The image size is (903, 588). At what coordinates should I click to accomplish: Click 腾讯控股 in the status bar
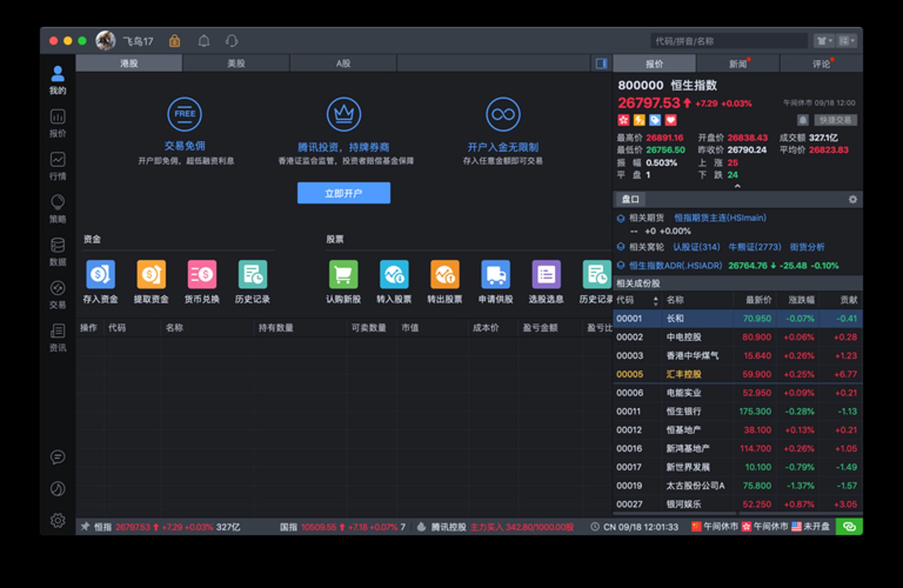pos(449,527)
